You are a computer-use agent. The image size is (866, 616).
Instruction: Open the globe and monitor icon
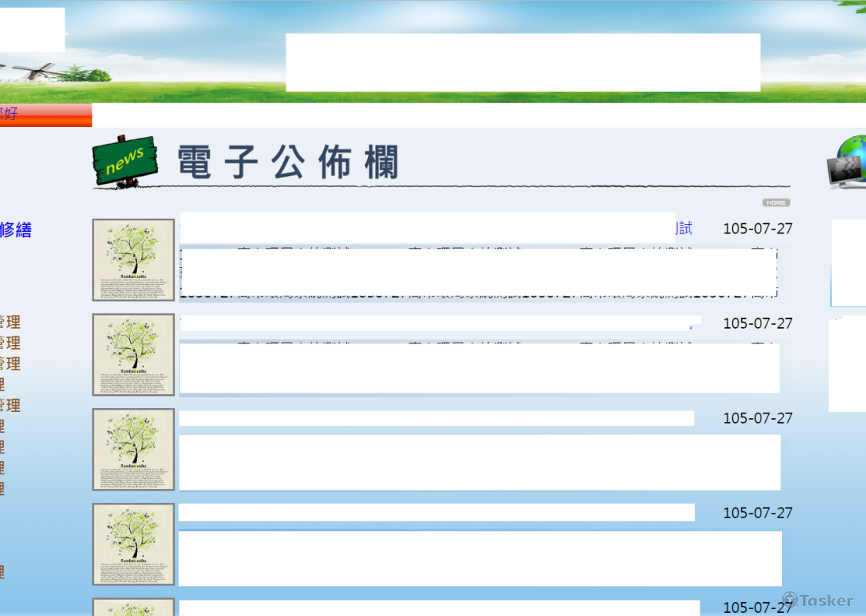tap(845, 162)
